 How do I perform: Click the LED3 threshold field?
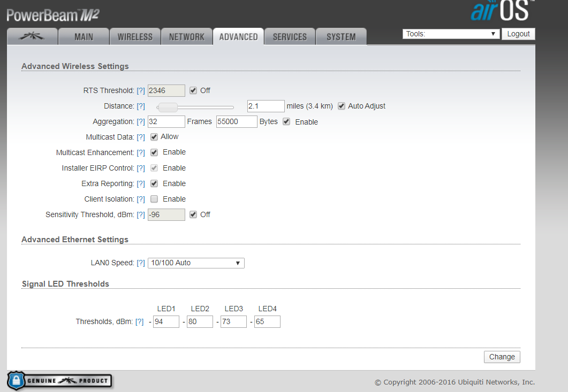tap(233, 321)
